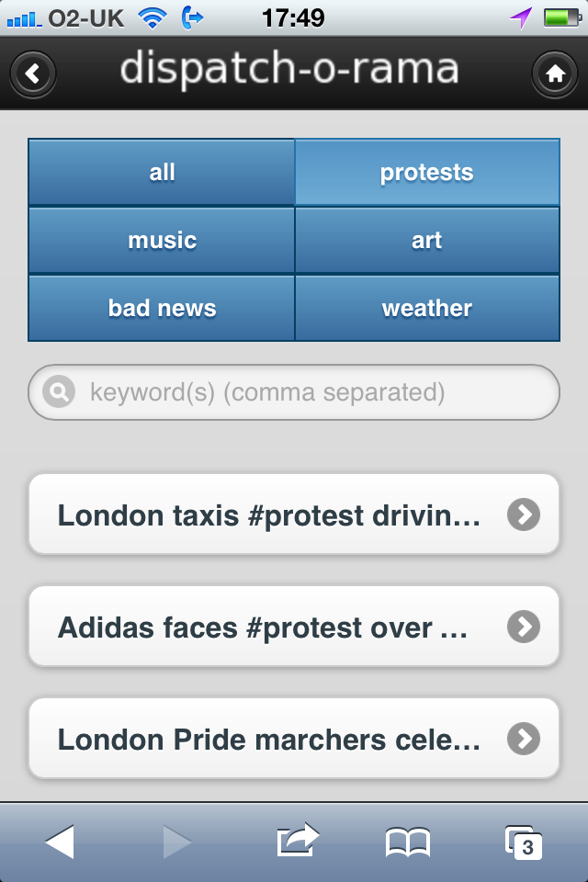Screen dimensions: 588x882
Task: Toggle the "protests" category filter
Action: [427, 172]
